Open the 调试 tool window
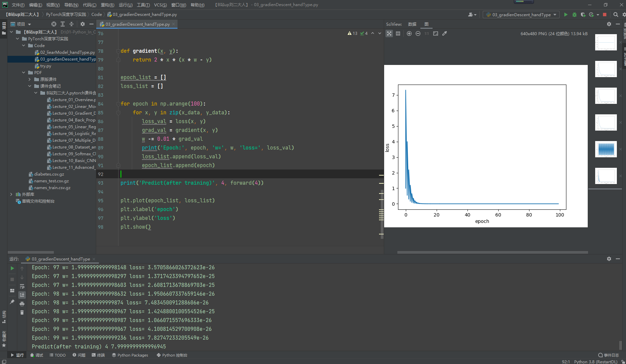The image size is (626, 364). pos(37,355)
